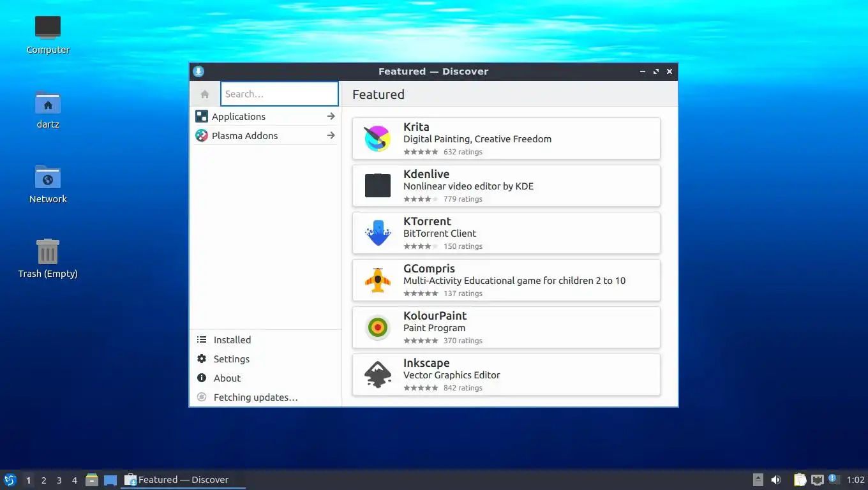The height and width of the screenshot is (490, 868).
Task: Select the Network desktop icon
Action: 48,177
